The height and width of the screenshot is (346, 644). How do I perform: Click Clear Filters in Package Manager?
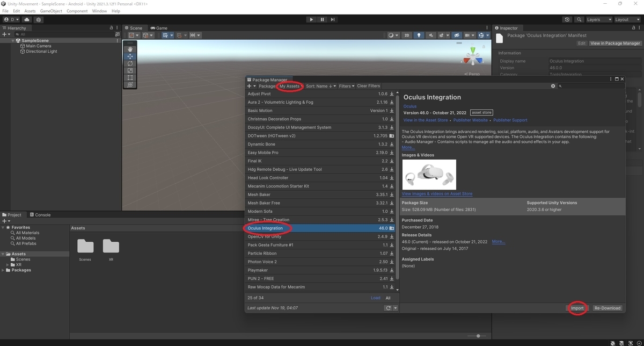pos(369,86)
